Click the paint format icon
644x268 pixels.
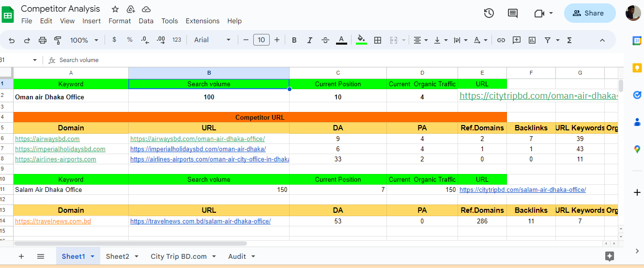tap(58, 40)
